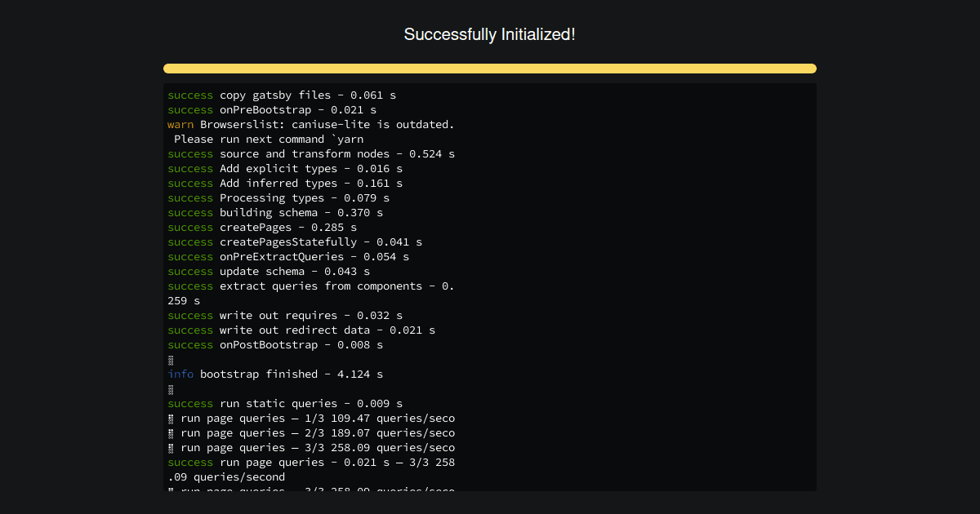Image resolution: width=980 pixels, height=514 pixels.
Task: Click the spinner icon on the bottom log line
Action: [170, 488]
